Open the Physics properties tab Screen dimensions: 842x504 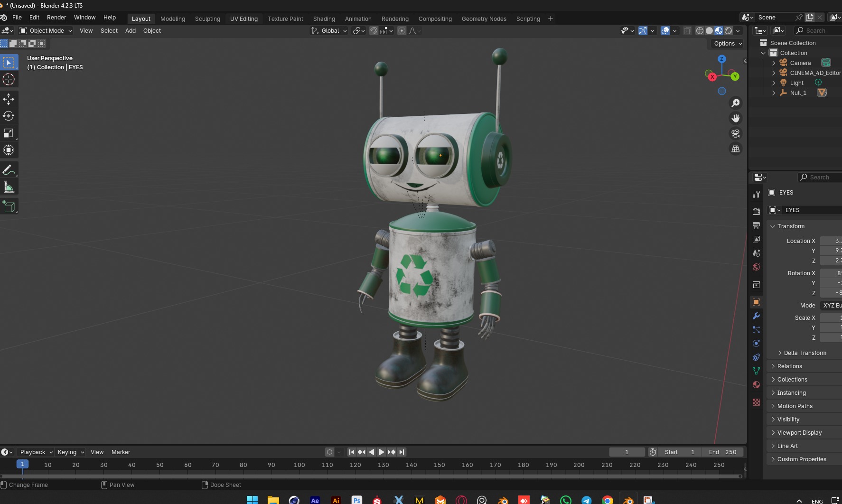tap(757, 343)
